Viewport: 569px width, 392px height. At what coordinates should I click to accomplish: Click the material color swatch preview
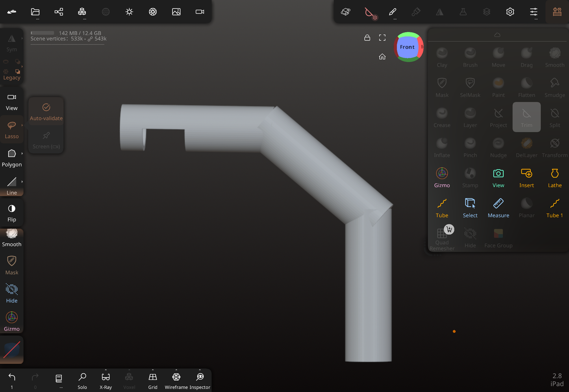[12, 350]
